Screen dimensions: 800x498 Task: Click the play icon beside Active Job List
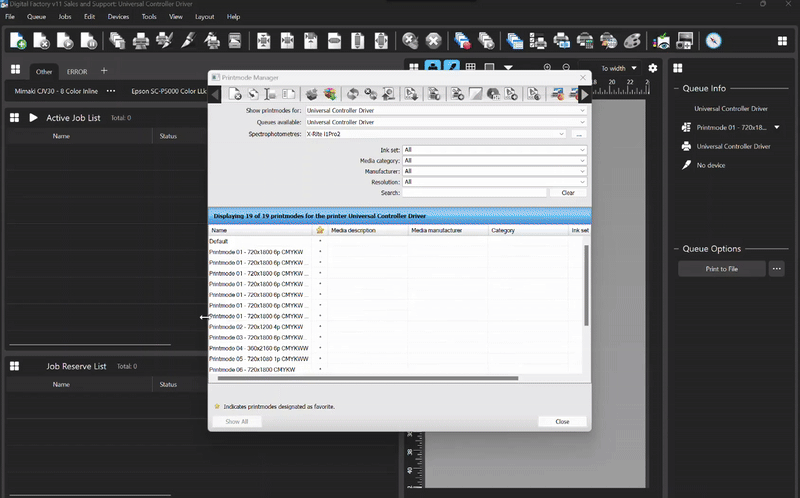(x=34, y=118)
